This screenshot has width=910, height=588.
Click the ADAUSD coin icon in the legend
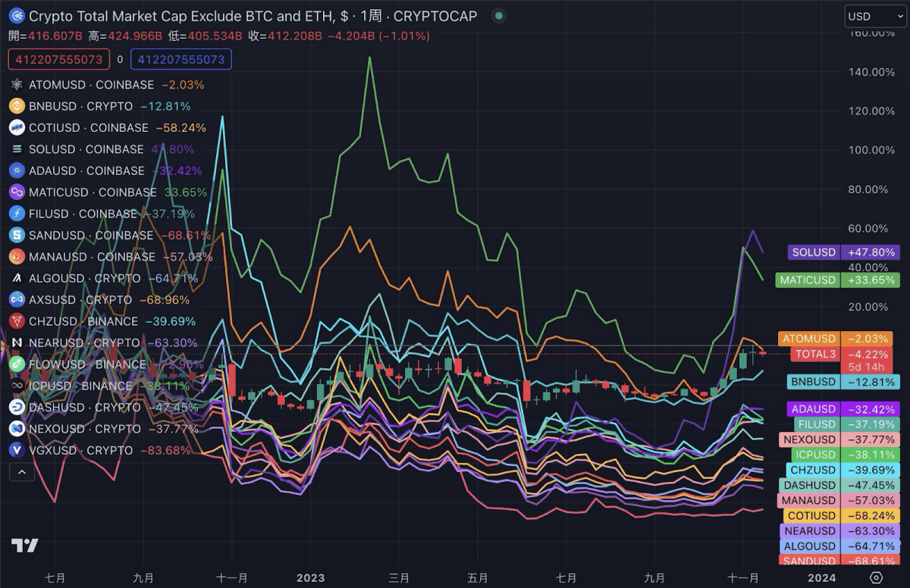coord(17,170)
